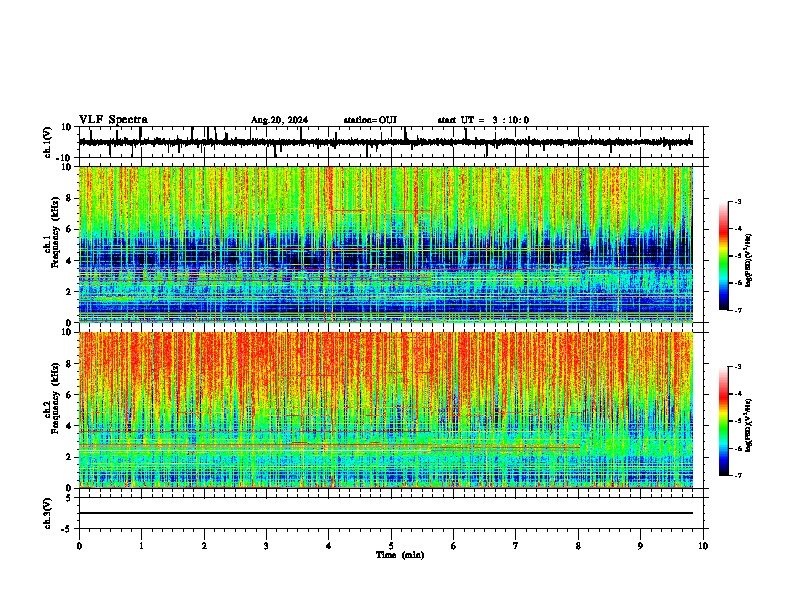Click time axis tick label "3"
Screen dimensions: 792x612
click(x=266, y=546)
